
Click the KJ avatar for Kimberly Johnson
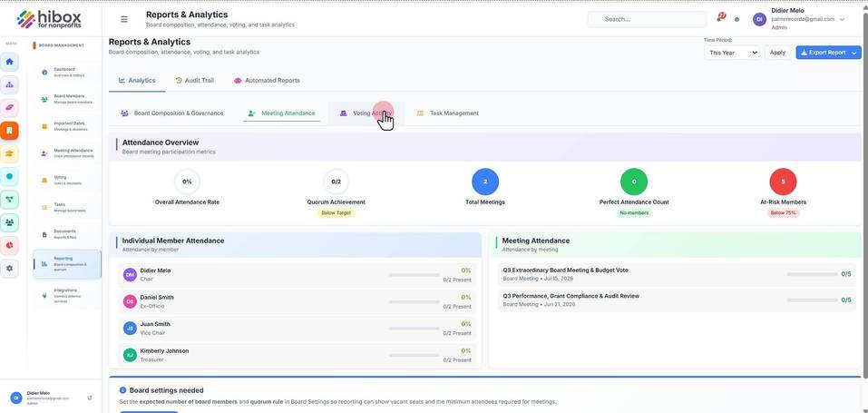[x=130, y=355]
